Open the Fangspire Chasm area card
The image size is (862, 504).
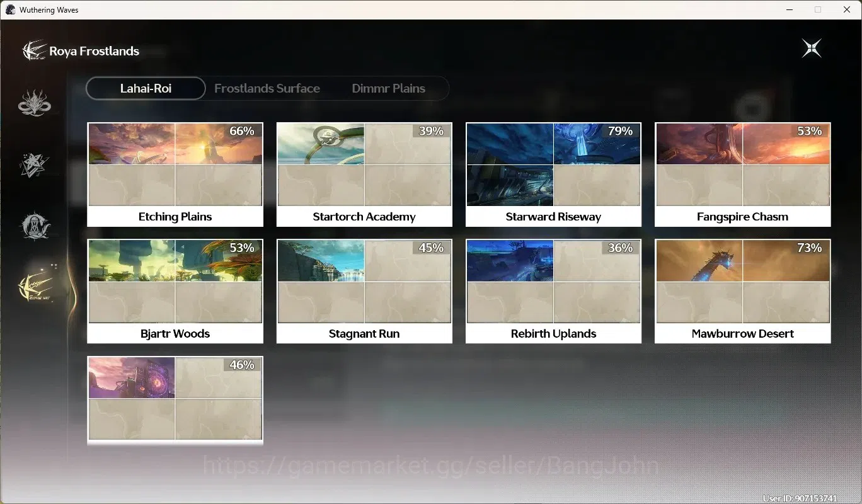742,175
